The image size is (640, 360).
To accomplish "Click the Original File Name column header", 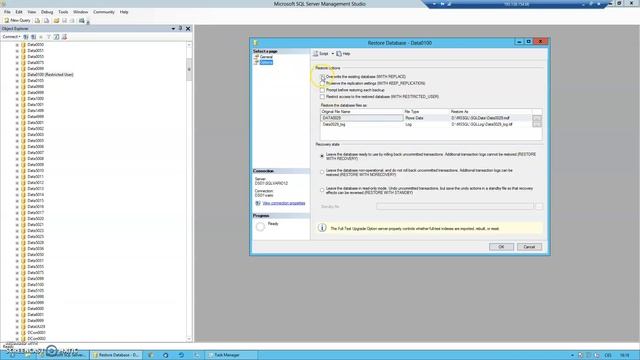I will 362,111.
